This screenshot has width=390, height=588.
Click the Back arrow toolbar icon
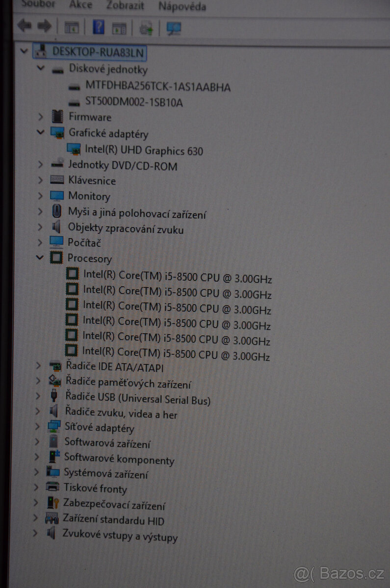[24, 25]
